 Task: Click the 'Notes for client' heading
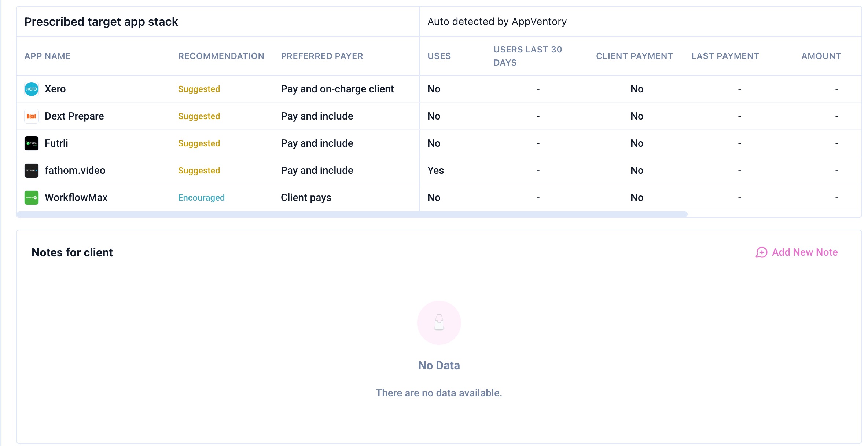coord(72,252)
